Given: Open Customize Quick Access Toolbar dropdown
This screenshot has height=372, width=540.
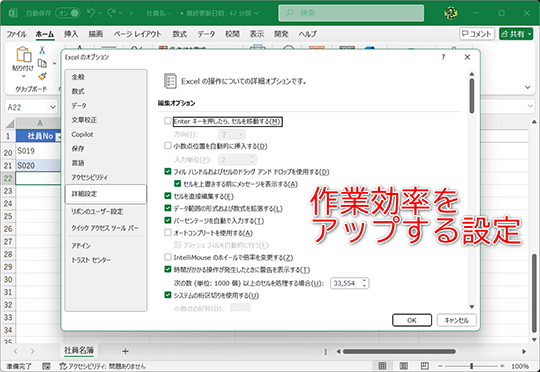Looking at the screenshot, I should pyautogui.click(x=131, y=13).
